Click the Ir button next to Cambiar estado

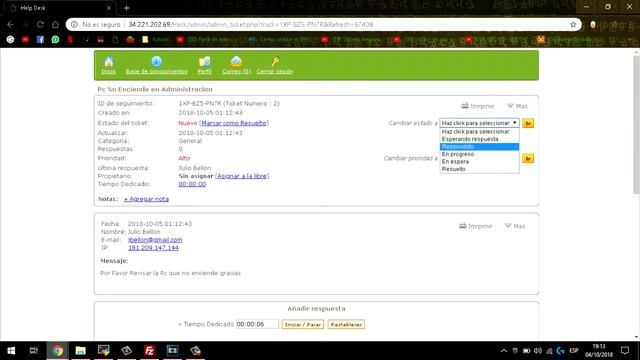tap(528, 123)
